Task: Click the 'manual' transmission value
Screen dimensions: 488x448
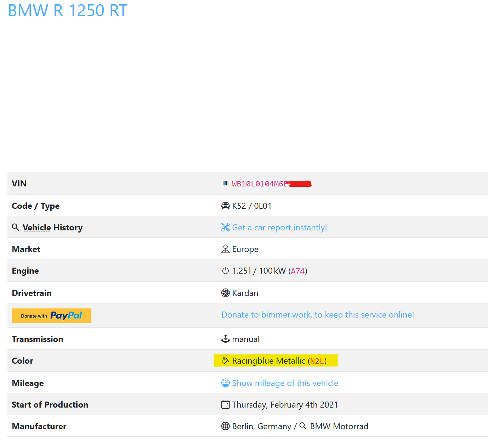Action: click(x=246, y=339)
